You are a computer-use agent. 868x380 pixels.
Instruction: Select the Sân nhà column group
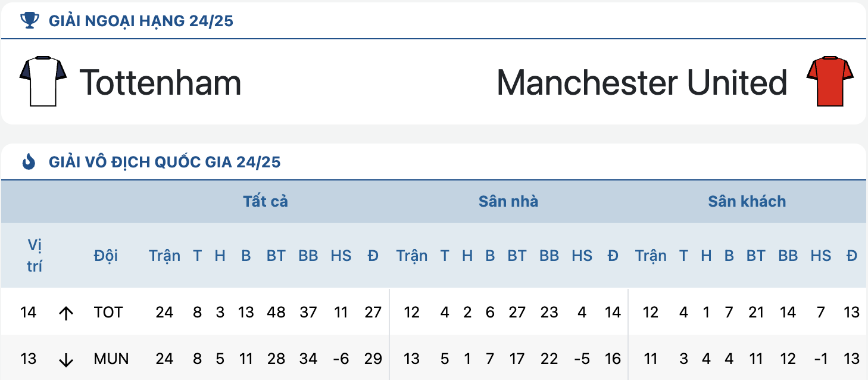coord(508,201)
